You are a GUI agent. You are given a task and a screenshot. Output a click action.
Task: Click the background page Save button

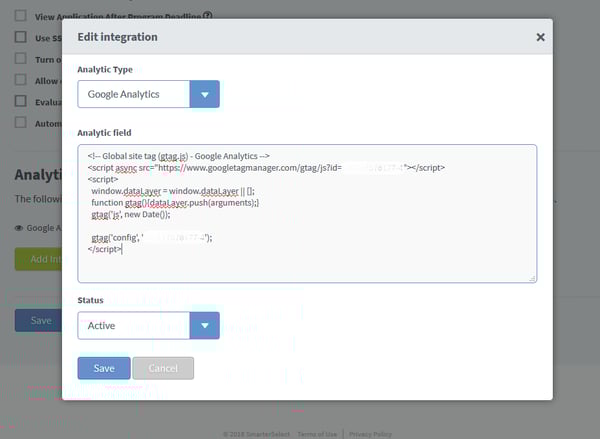pyautogui.click(x=38, y=320)
